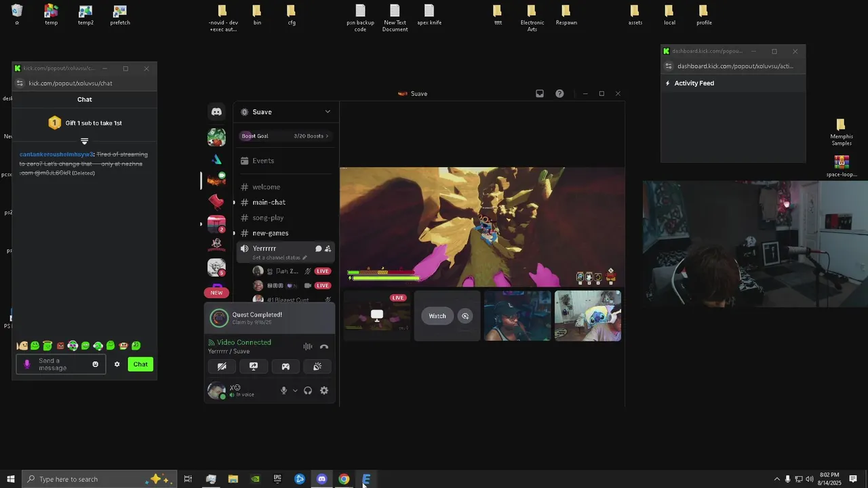Viewport: 868px width, 488px height.
Task: Select the space-loop archive on desktop
Action: click(841, 167)
